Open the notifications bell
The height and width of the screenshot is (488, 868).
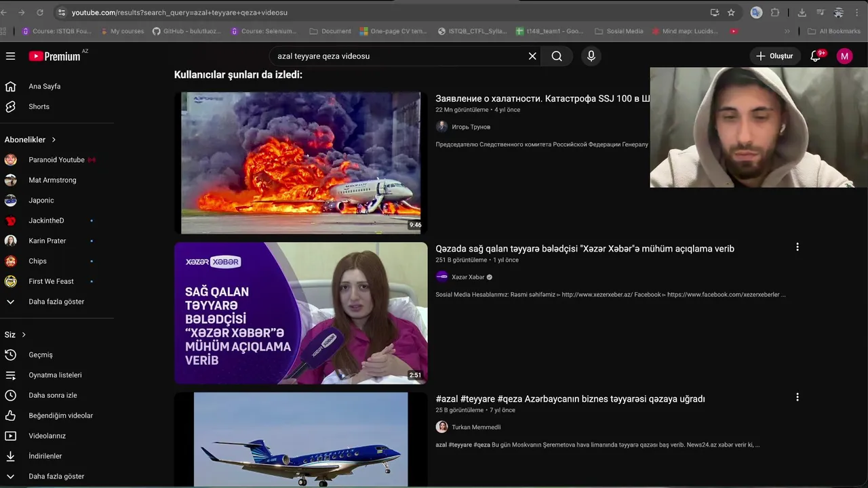[816, 56]
